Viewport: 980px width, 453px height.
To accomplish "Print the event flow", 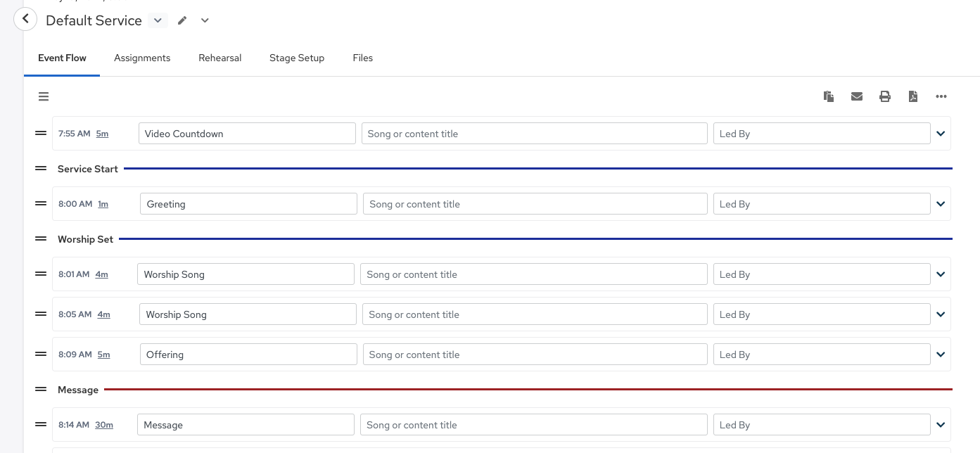I will tap(885, 96).
